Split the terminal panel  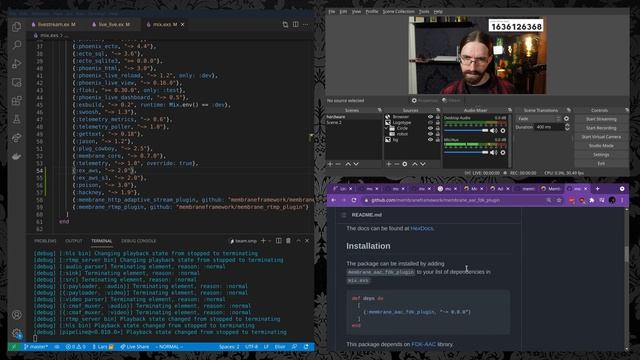(278, 241)
